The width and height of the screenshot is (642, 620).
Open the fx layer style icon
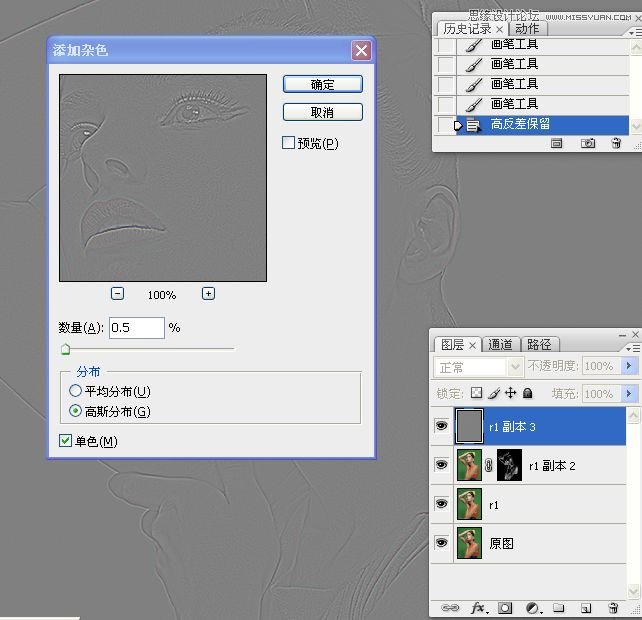tap(478, 608)
